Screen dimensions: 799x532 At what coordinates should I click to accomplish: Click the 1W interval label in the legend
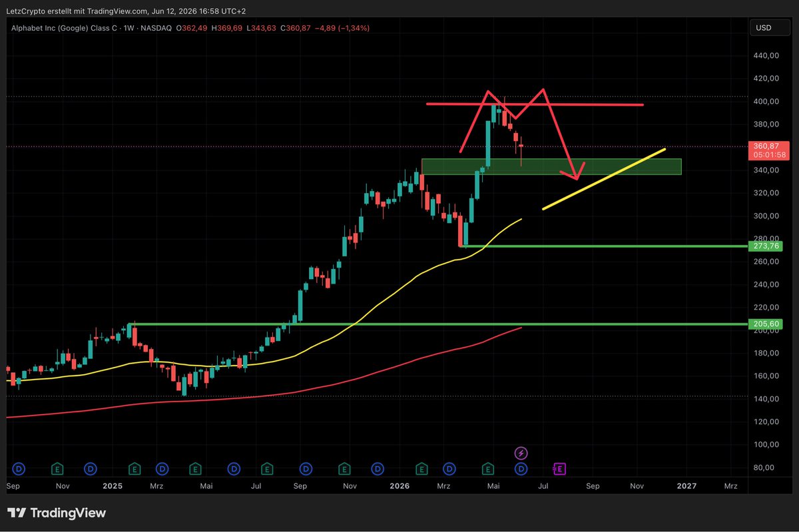point(129,28)
